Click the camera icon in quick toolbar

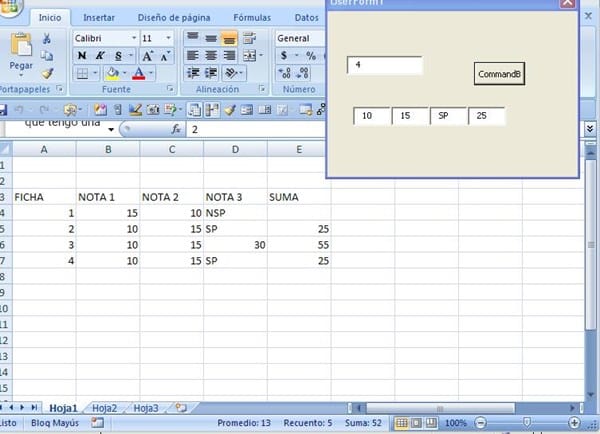(x=153, y=110)
